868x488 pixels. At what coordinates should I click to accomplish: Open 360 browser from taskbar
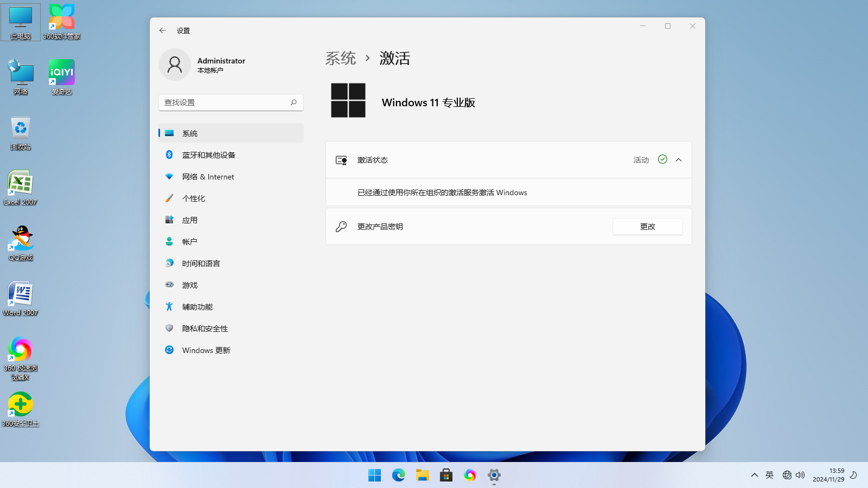click(470, 476)
